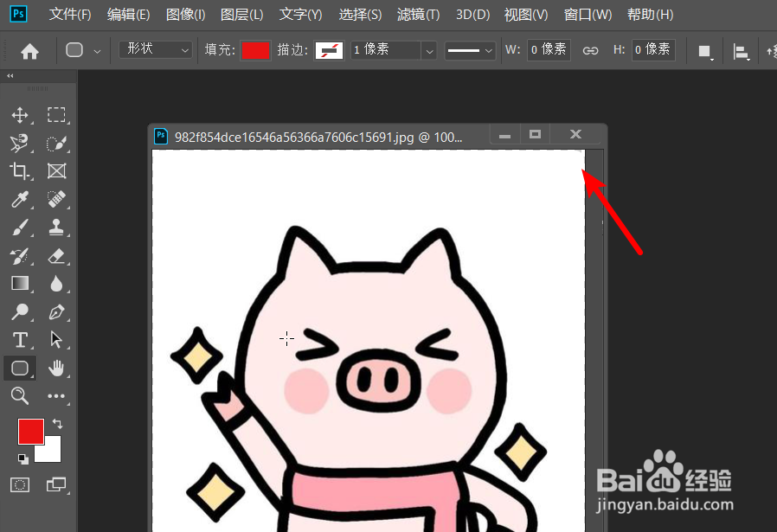Select the Blur tool

[x=56, y=284]
